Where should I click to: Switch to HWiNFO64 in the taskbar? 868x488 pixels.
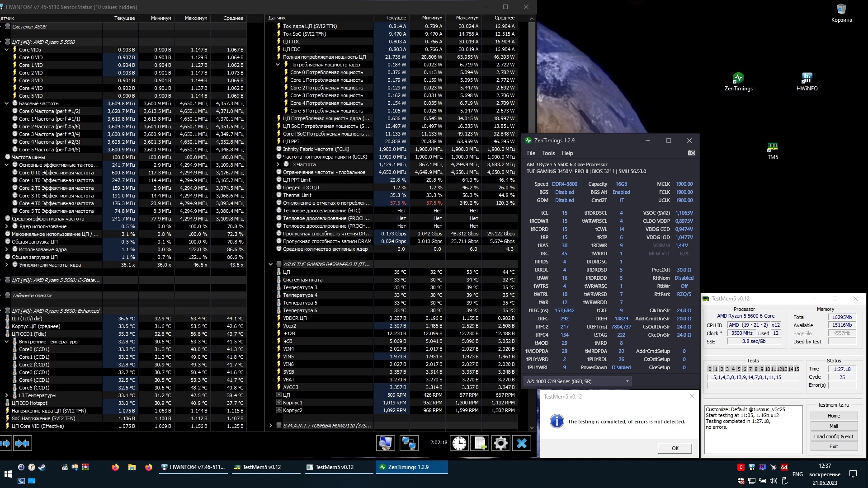coord(193,467)
